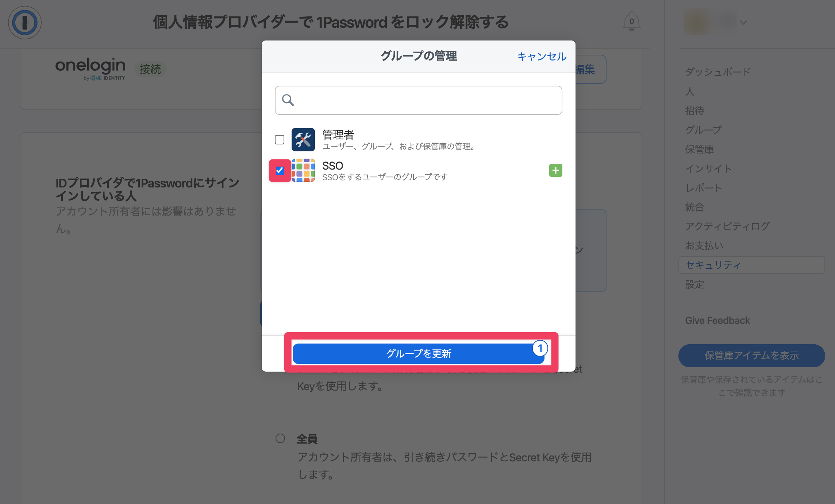835x504 pixels.
Task: Open 人 in the sidebar
Action: pos(690,91)
